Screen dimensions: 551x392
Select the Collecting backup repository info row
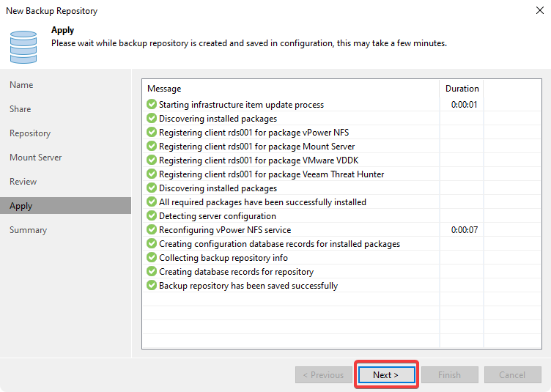click(x=223, y=258)
